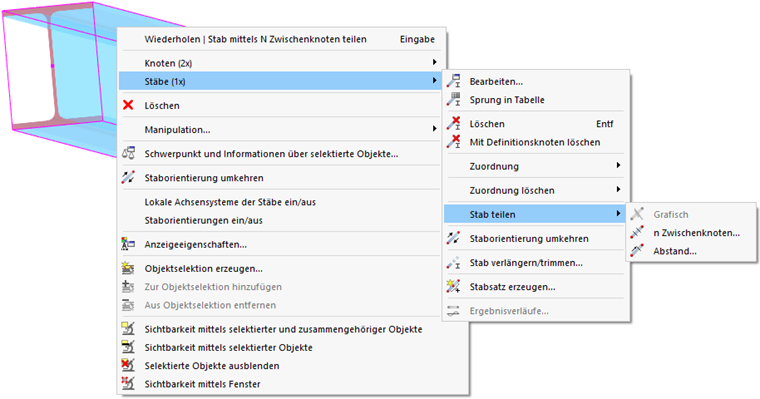
Task: Click icon for Sichtbarkeit mittels selektierter und zusammengehöriger Objekte
Action: 128,329
